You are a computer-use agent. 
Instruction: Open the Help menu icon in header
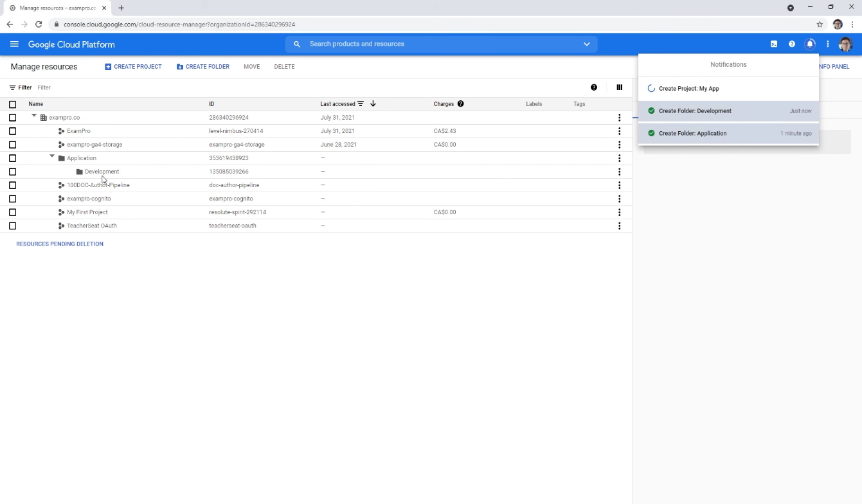tap(792, 44)
